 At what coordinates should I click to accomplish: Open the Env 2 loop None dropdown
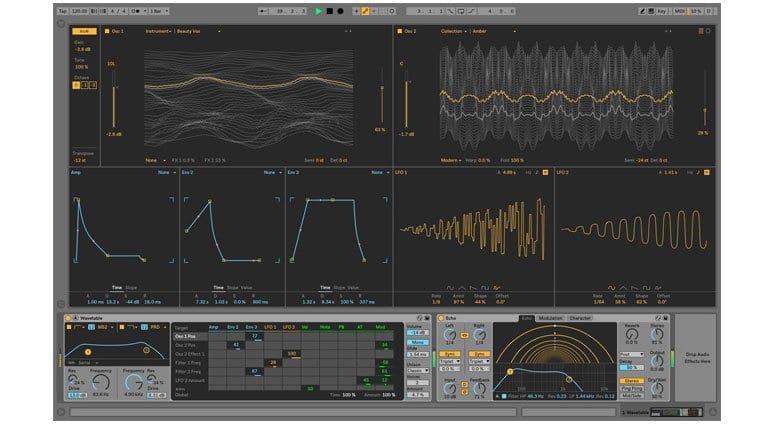(x=273, y=172)
